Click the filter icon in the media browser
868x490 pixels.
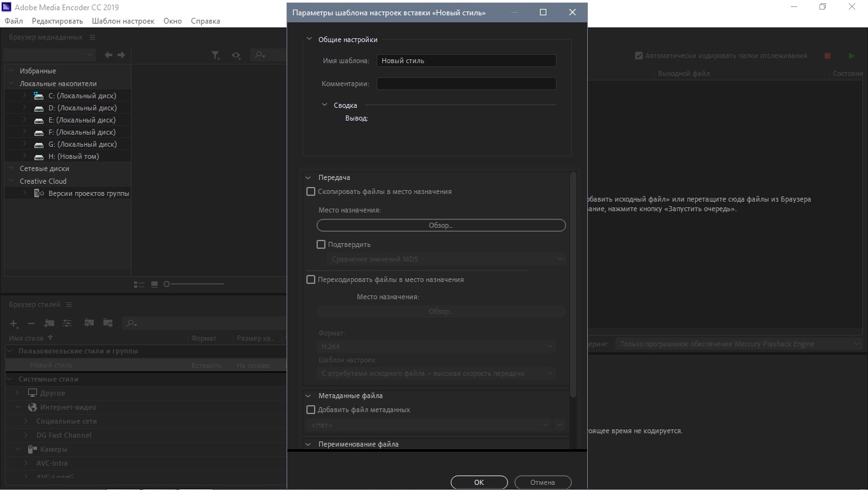(216, 56)
